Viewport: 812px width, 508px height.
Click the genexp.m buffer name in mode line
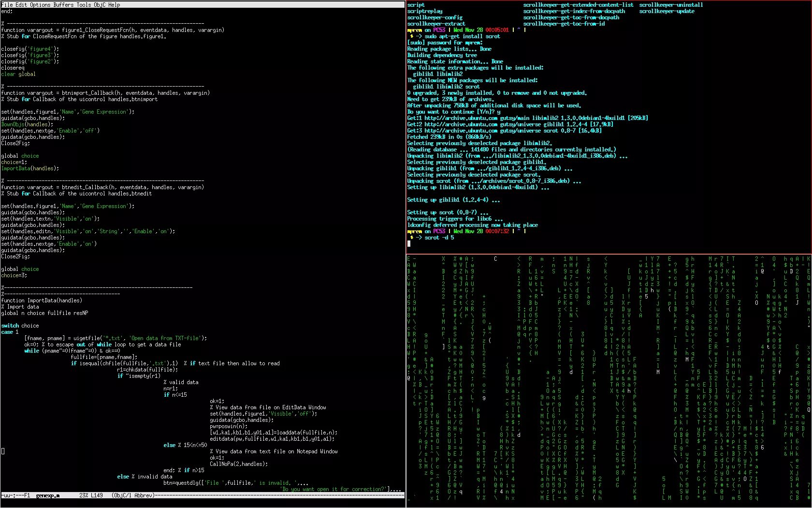(48, 495)
